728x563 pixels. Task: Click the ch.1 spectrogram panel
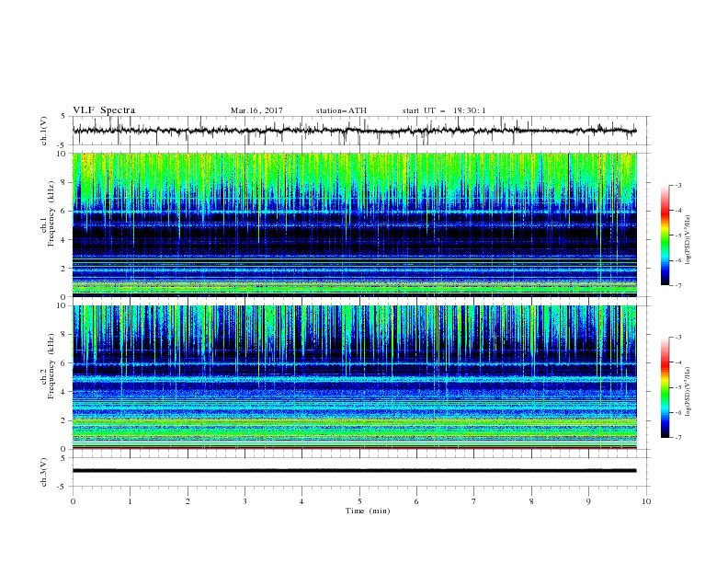click(355, 224)
